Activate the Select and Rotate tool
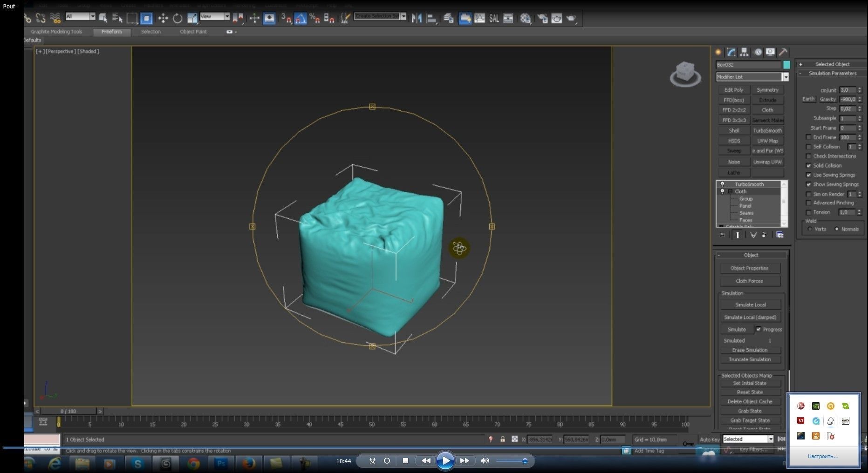This screenshot has height=473, width=868. coord(178,18)
